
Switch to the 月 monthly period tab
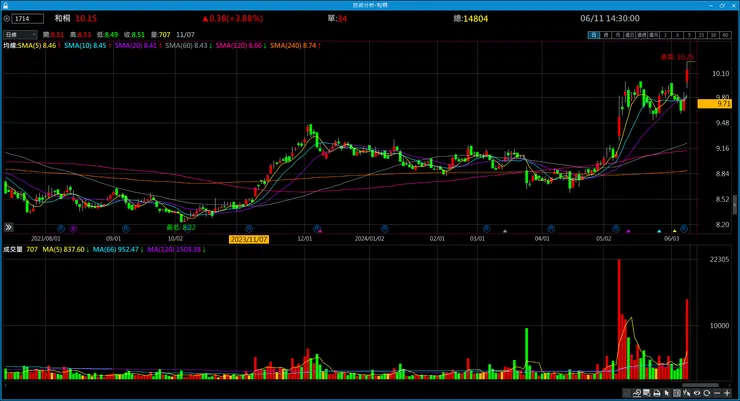[x=618, y=35]
